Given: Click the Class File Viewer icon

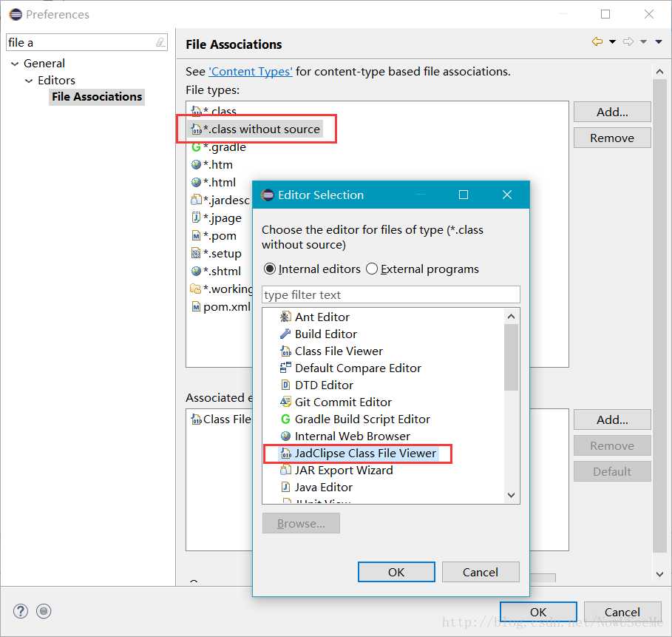Looking at the screenshot, I should tap(285, 351).
